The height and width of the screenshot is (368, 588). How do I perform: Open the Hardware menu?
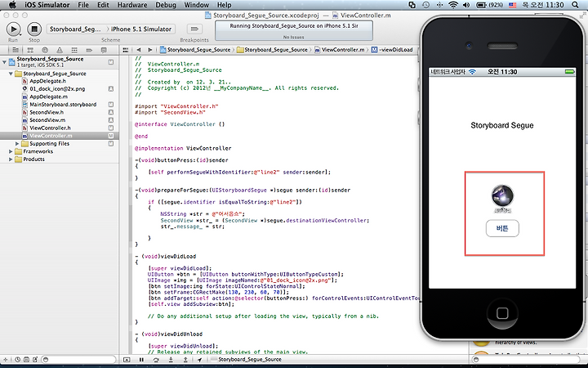click(x=132, y=5)
